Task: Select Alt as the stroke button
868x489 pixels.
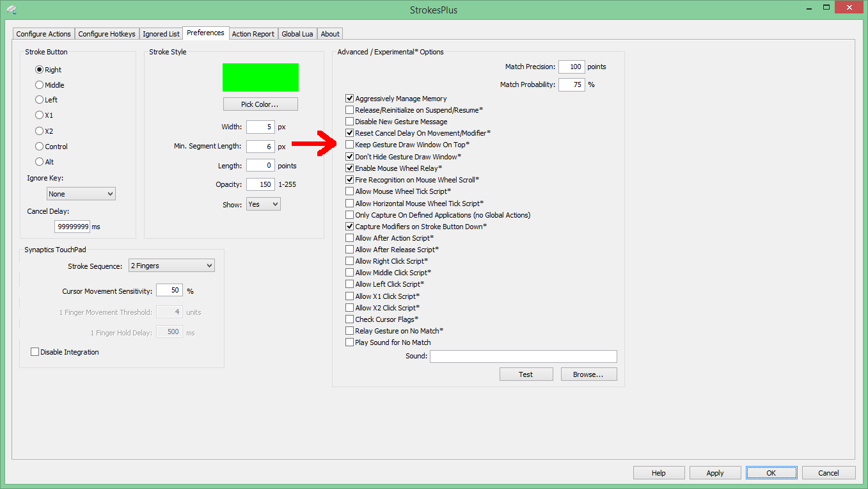Action: [39, 162]
